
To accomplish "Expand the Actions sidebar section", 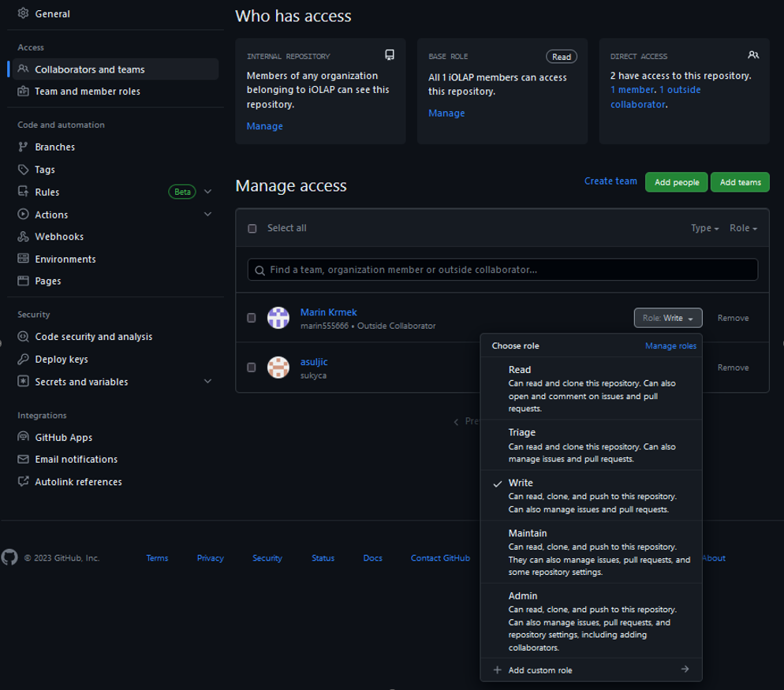I will [208, 214].
